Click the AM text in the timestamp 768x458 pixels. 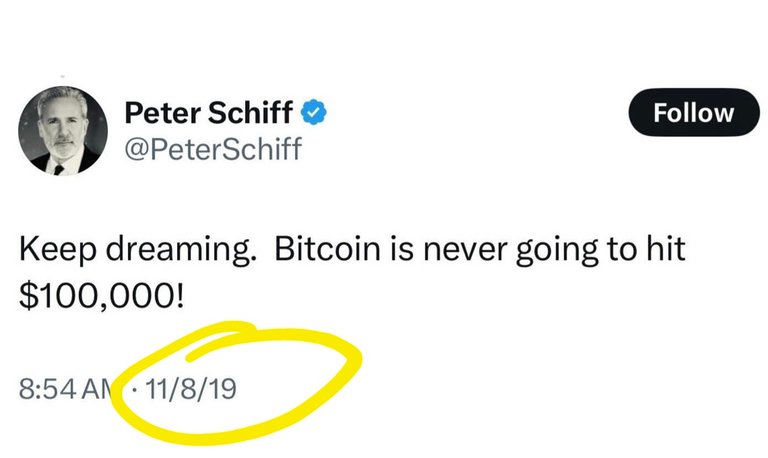click(x=98, y=389)
